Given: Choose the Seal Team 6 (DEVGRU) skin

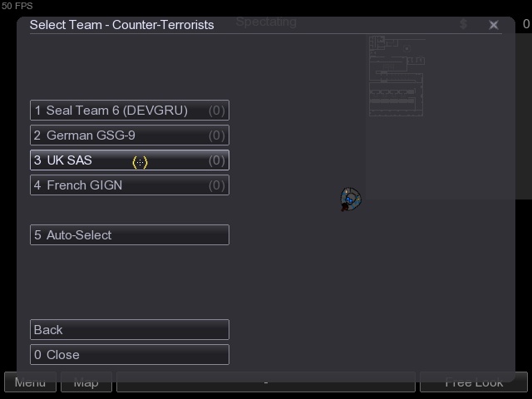Looking at the screenshot, I should point(130,111).
